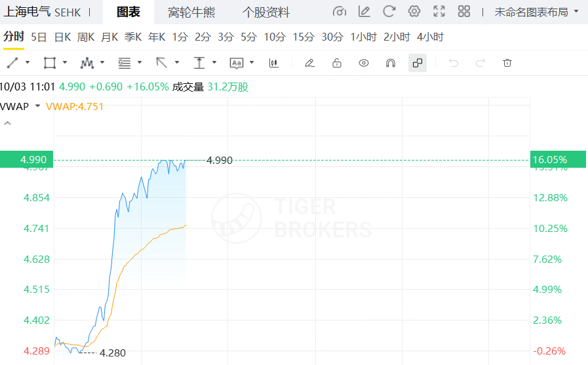The width and height of the screenshot is (588, 365).
Task: Switch to the 窝轮牛熊 tab
Action: [x=191, y=12]
